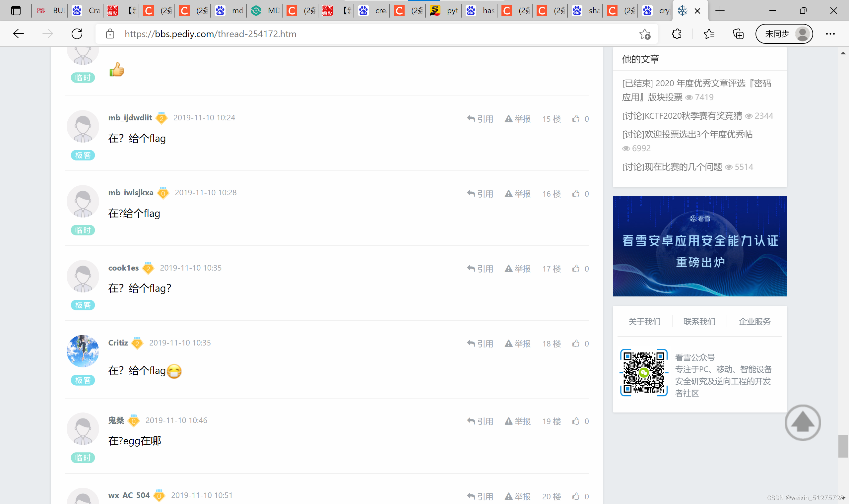Click Critiz's avatar image

83,351
